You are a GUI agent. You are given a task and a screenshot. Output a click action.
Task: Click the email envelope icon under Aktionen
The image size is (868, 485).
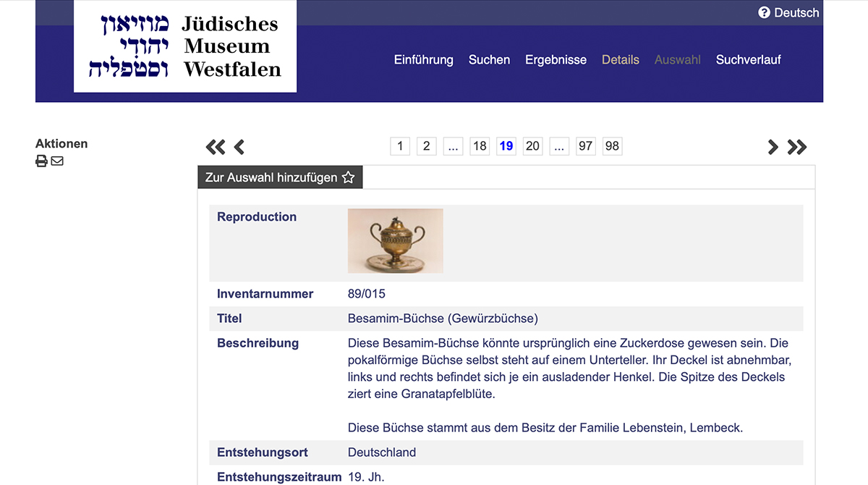[x=57, y=161]
